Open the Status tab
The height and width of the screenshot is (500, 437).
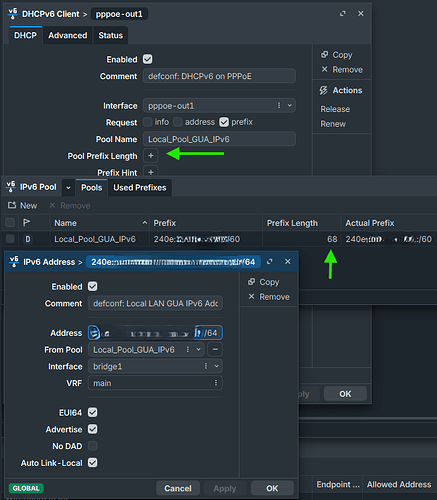110,35
